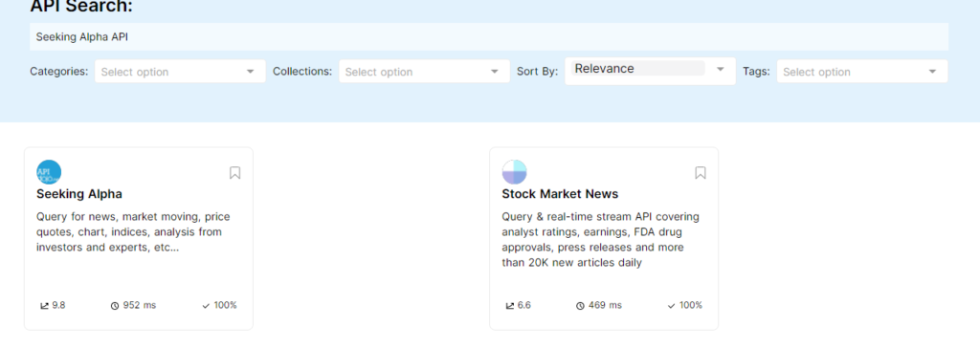
Task: Expand the Sort By Relevance dropdown arrow
Action: [720, 69]
